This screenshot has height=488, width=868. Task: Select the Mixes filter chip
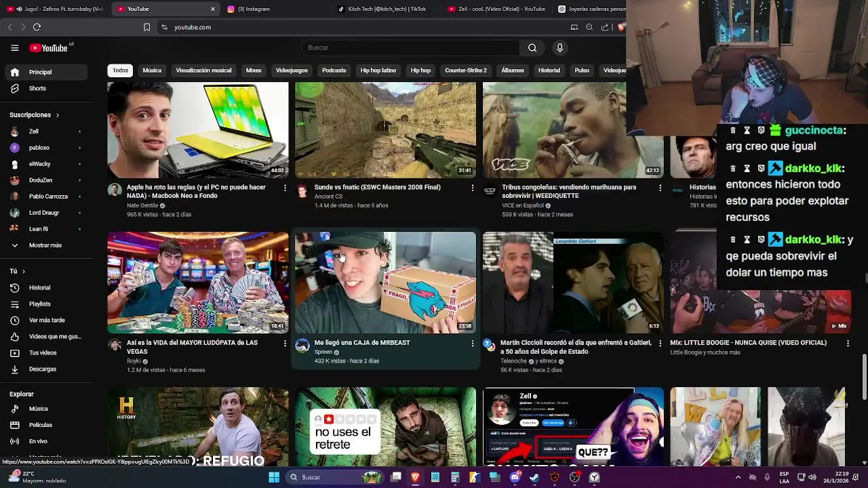(254, 70)
